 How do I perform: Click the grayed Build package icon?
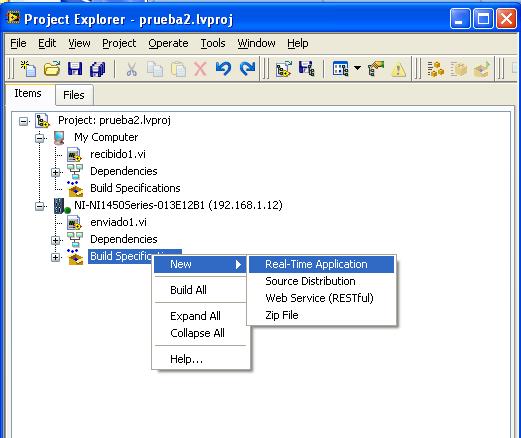coord(459,69)
